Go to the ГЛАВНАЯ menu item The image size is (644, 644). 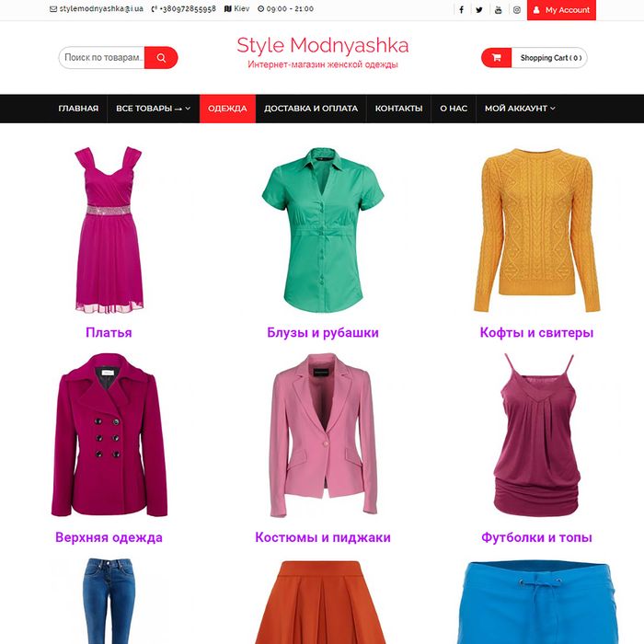click(78, 109)
